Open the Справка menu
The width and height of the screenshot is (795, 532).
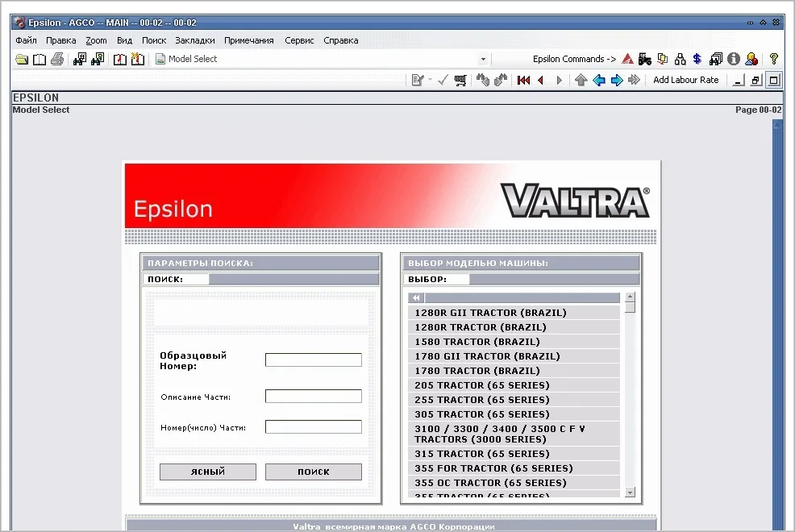[341, 40]
